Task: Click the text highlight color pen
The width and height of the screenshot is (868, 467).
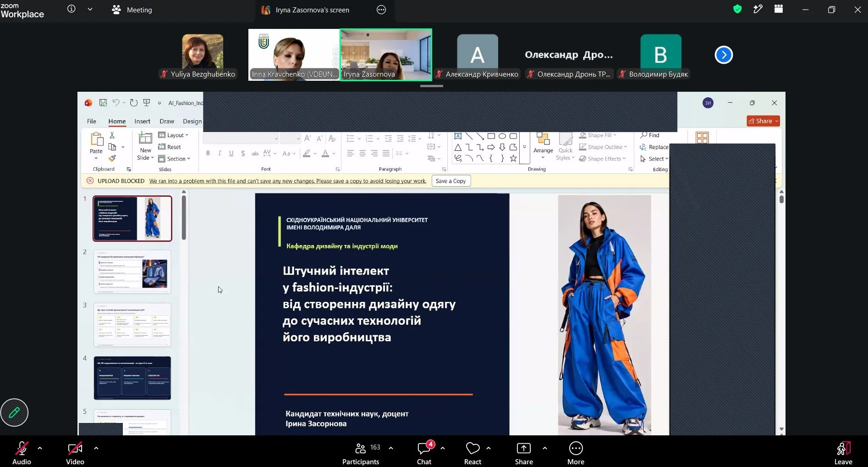Action: (307, 153)
